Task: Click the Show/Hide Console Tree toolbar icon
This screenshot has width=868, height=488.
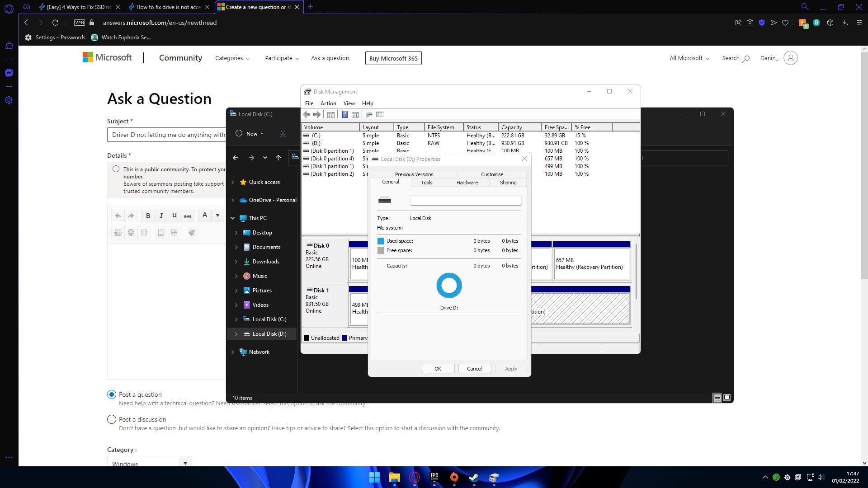Action: (331, 115)
